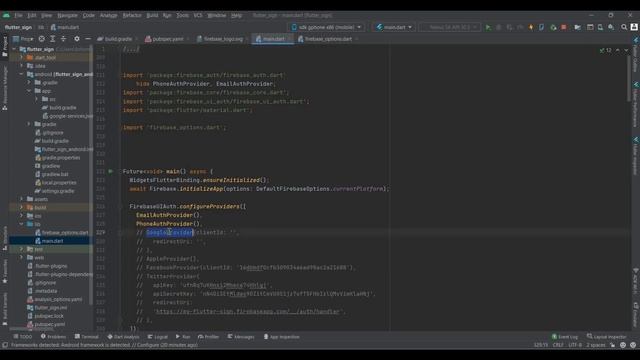Open the Event Log
The image size is (640, 360).
(x=564, y=337)
